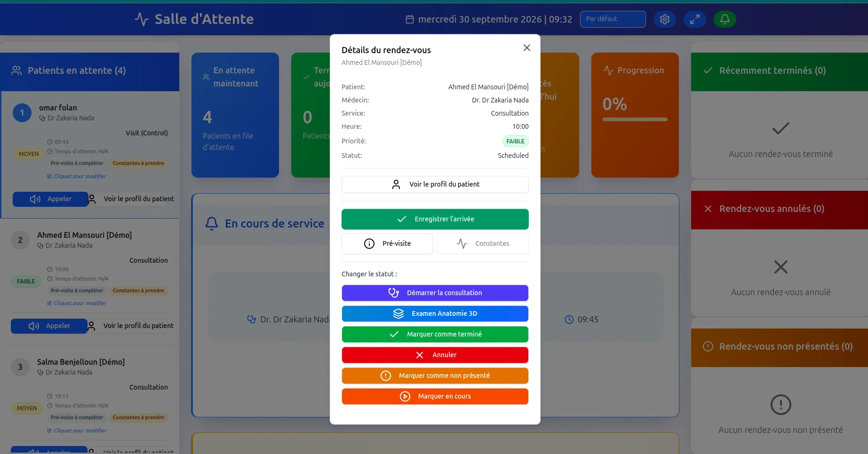The width and height of the screenshot is (868, 454).
Task: Click 'Cliquez pour modifier' under Ahmed El Mansouri
Action: 77,303
